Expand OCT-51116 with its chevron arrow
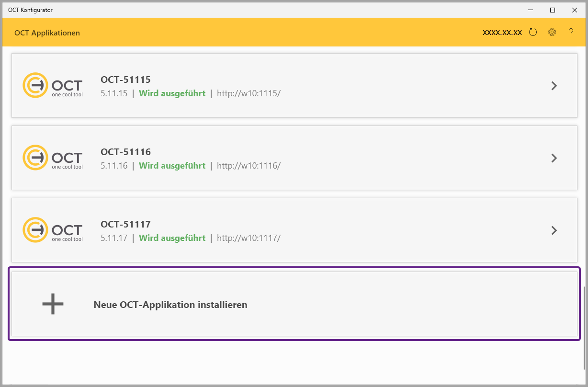588x387 pixels. pos(554,158)
